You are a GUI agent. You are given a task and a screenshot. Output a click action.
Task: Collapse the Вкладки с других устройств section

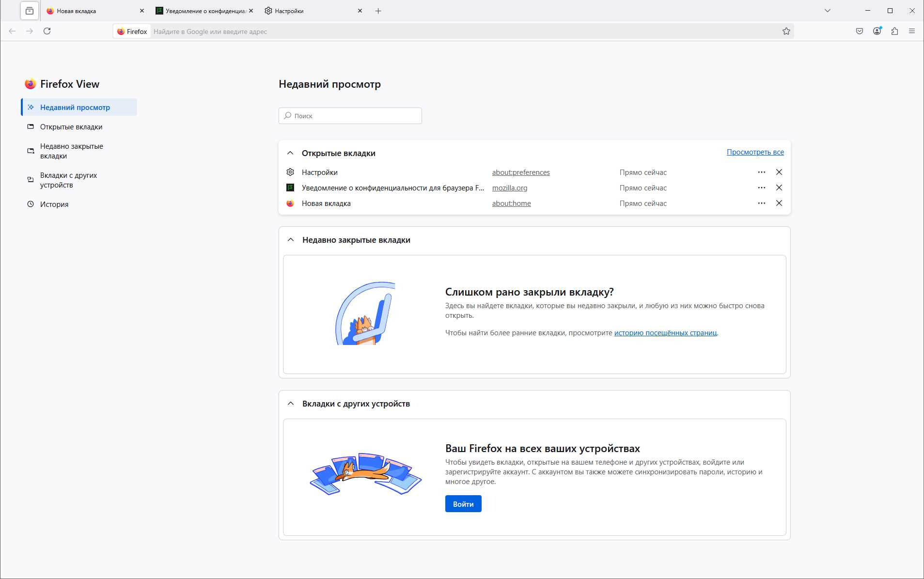(291, 404)
